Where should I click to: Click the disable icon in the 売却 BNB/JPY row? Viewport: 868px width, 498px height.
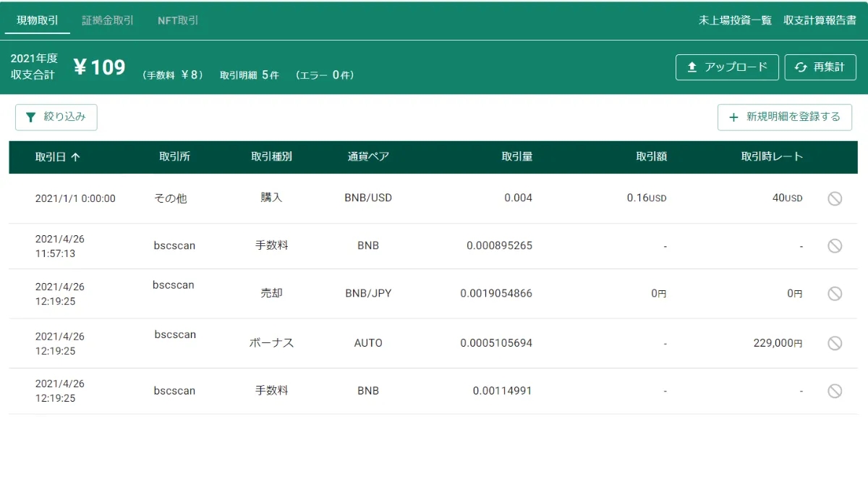(835, 294)
